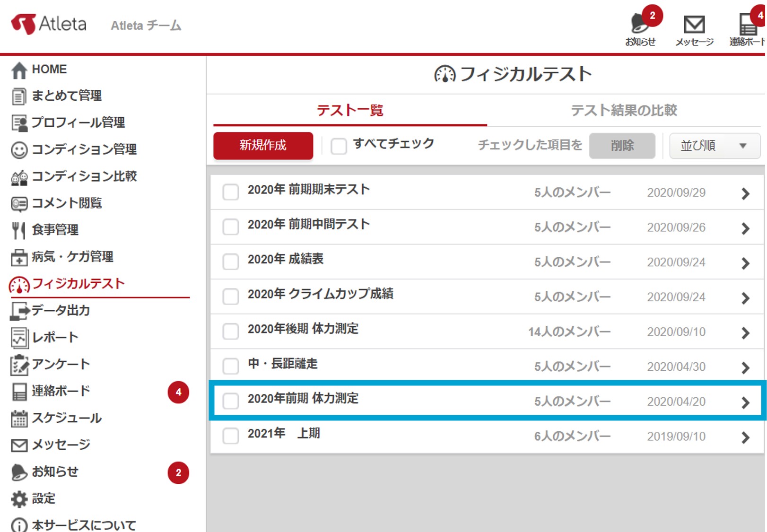The image size is (767, 532).
Task: Click chevron arrow for 中・長距離走 row
Action: [x=745, y=367]
